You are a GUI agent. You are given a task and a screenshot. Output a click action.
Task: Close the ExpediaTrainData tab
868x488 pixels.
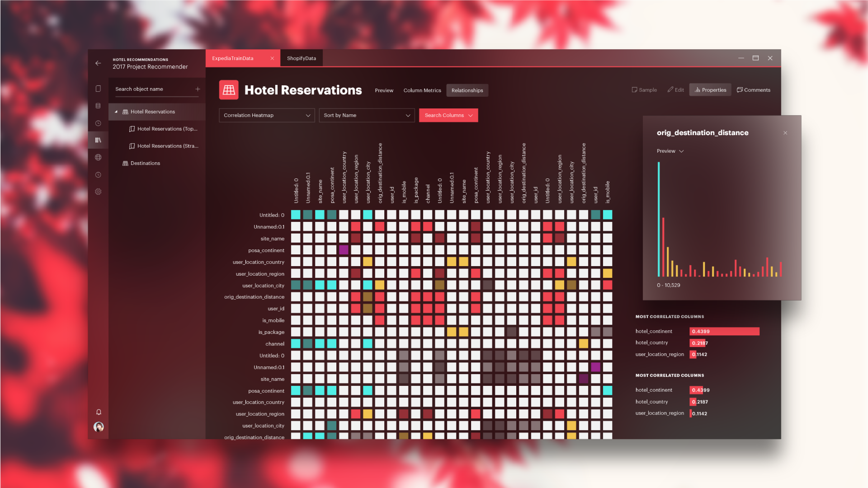click(x=272, y=58)
